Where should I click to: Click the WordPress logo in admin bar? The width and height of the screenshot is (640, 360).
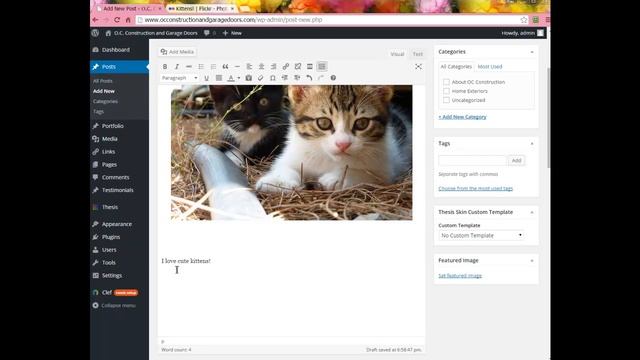pos(95,33)
